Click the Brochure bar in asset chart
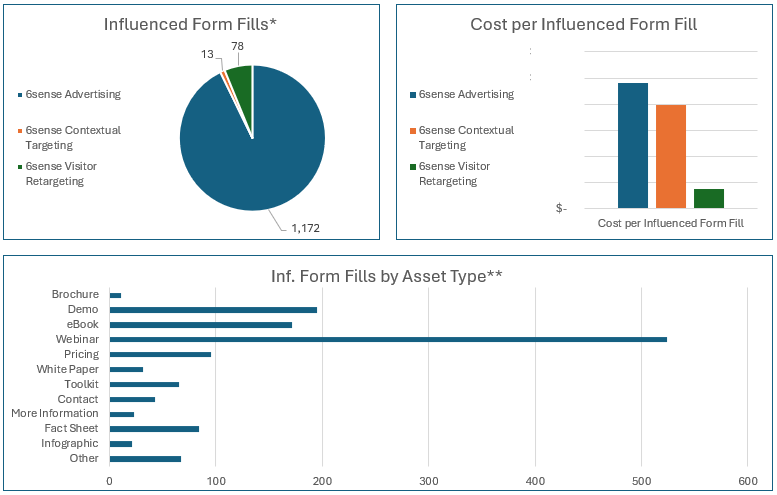 (x=115, y=295)
